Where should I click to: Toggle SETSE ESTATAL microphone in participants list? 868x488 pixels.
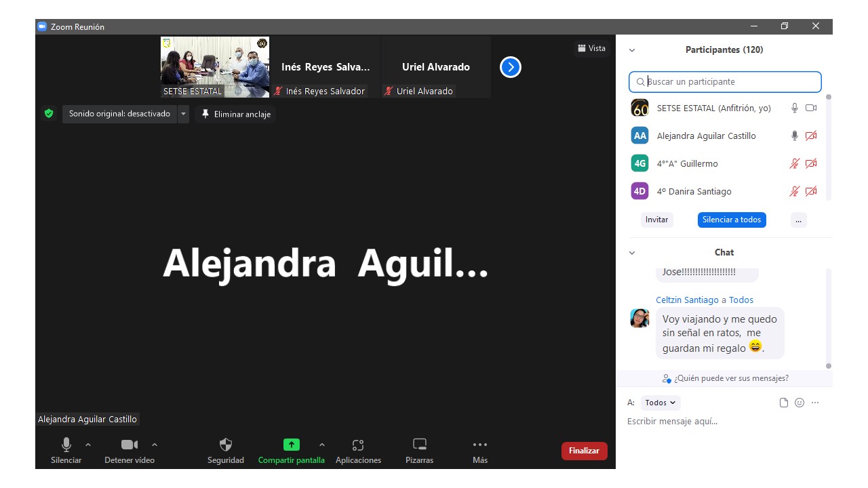795,108
